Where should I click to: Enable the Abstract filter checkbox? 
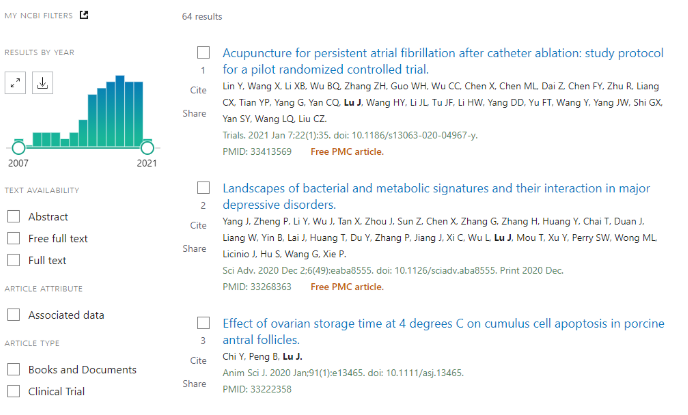coord(14,216)
